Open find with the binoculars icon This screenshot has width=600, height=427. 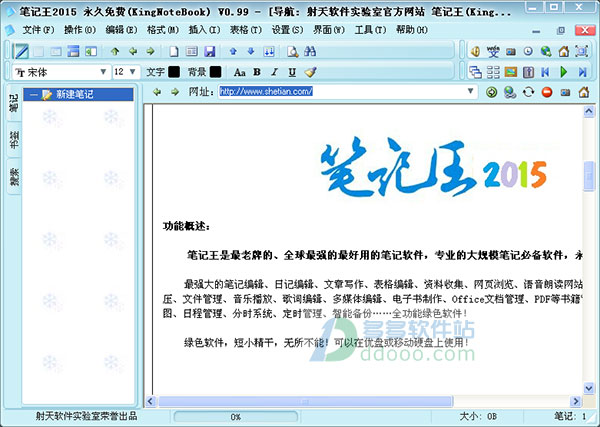pos(310,51)
